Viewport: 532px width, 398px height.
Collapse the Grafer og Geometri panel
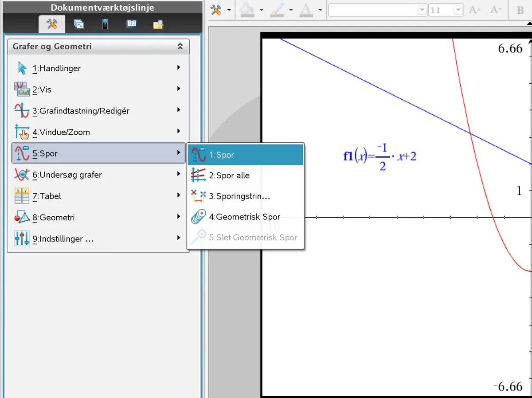[180, 46]
